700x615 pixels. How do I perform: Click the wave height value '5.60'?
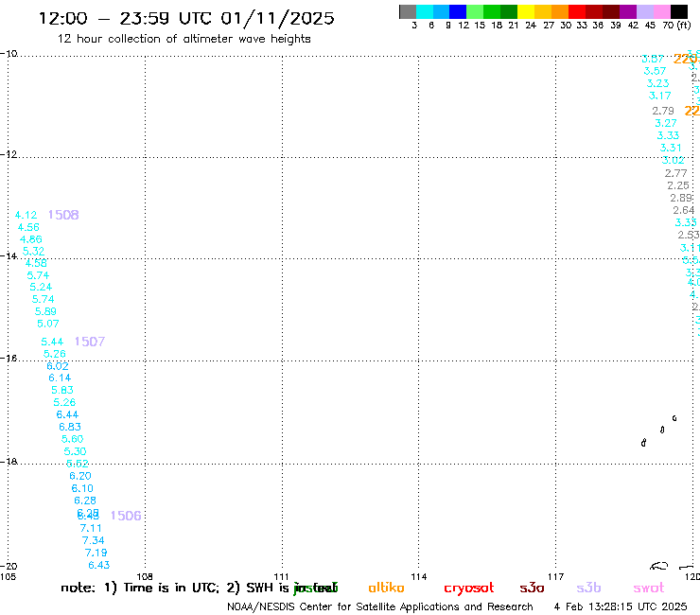(72, 439)
